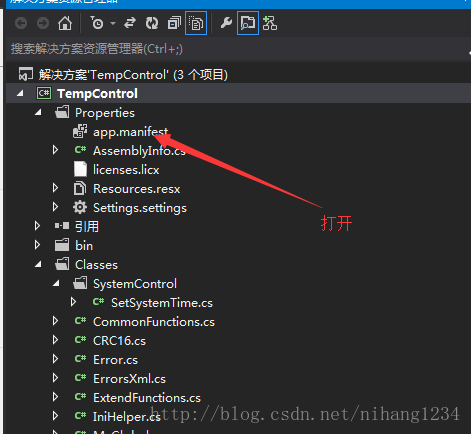
Task: Open Properties via the wrench icon
Action: click(x=226, y=23)
